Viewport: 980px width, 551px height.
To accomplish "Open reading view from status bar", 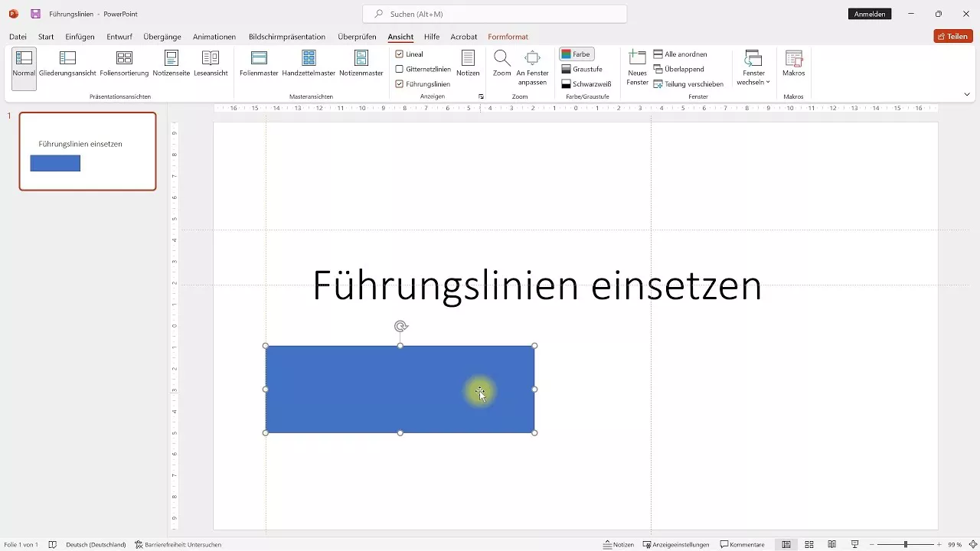I will click(x=832, y=545).
